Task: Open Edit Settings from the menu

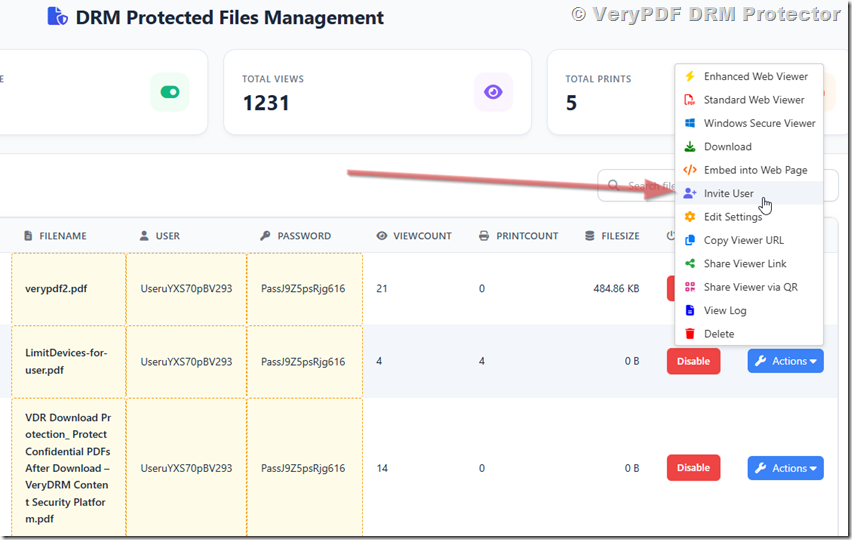Action: 749,217
